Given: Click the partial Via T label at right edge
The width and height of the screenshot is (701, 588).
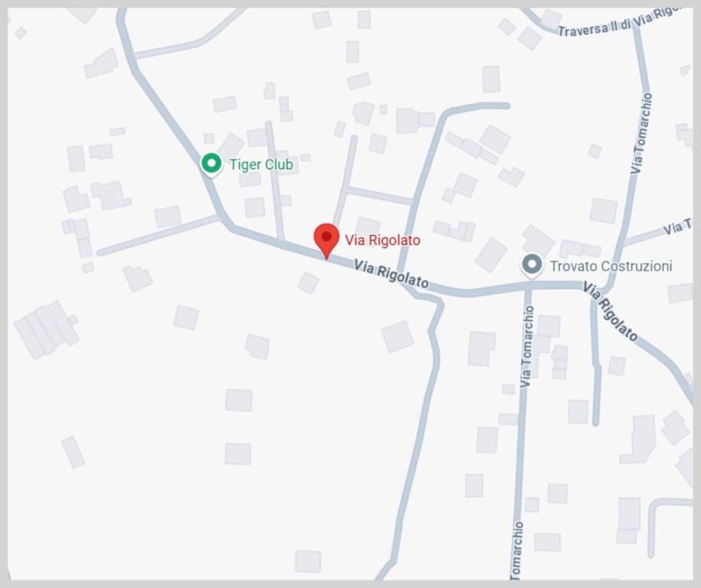Looking at the screenshot, I should [x=677, y=227].
